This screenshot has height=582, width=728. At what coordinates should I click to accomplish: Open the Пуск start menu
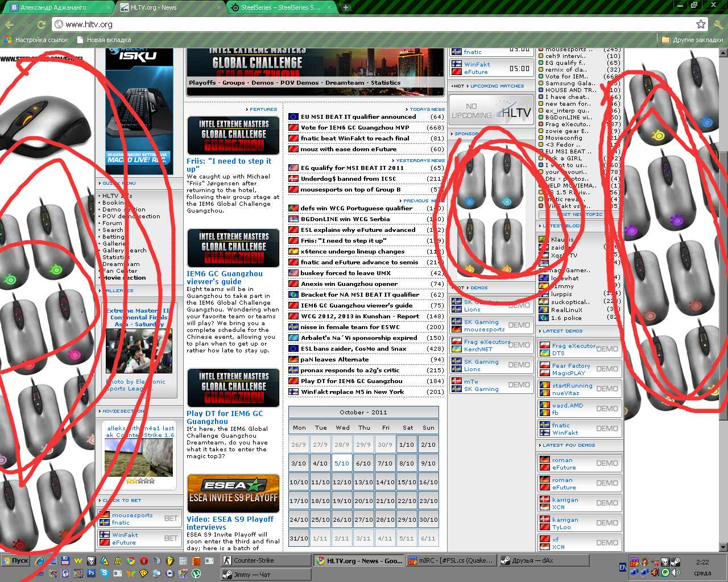(15, 560)
